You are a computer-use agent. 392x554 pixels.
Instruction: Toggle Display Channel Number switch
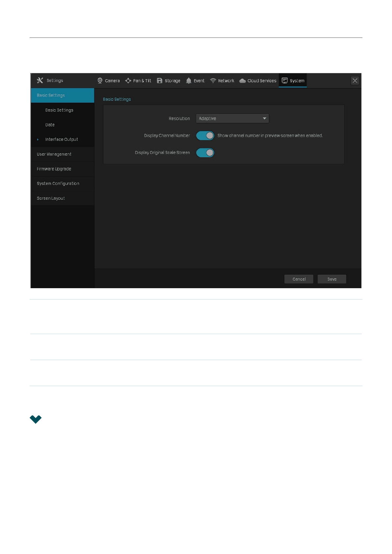(x=205, y=136)
